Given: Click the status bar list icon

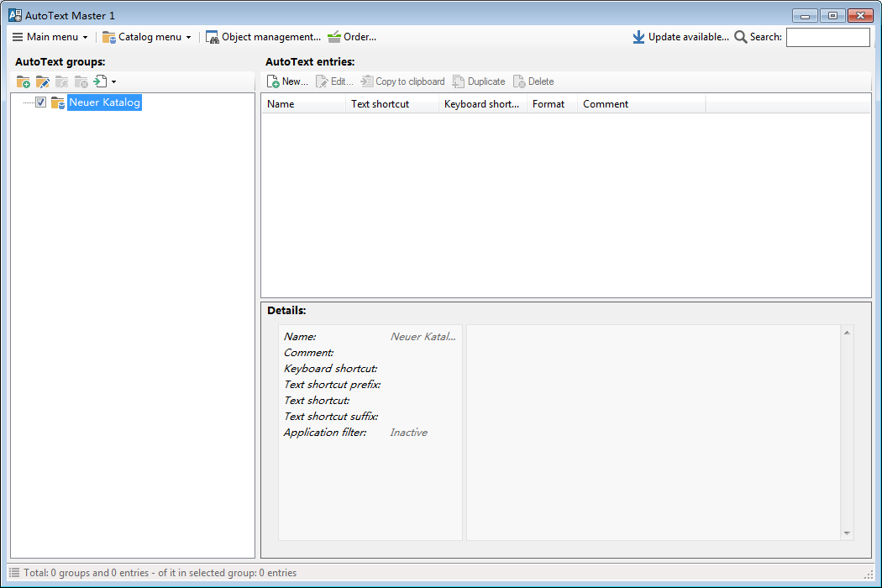Looking at the screenshot, I should 14,573.
